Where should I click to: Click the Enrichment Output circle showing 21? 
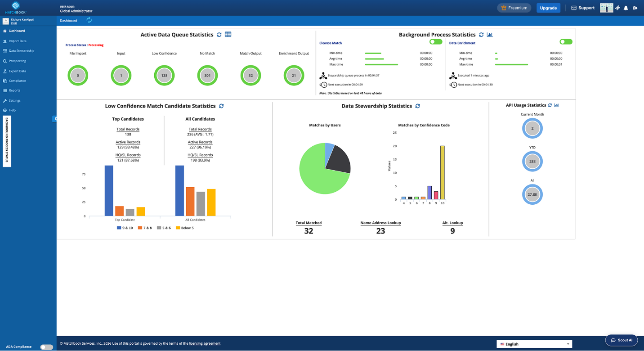(294, 76)
